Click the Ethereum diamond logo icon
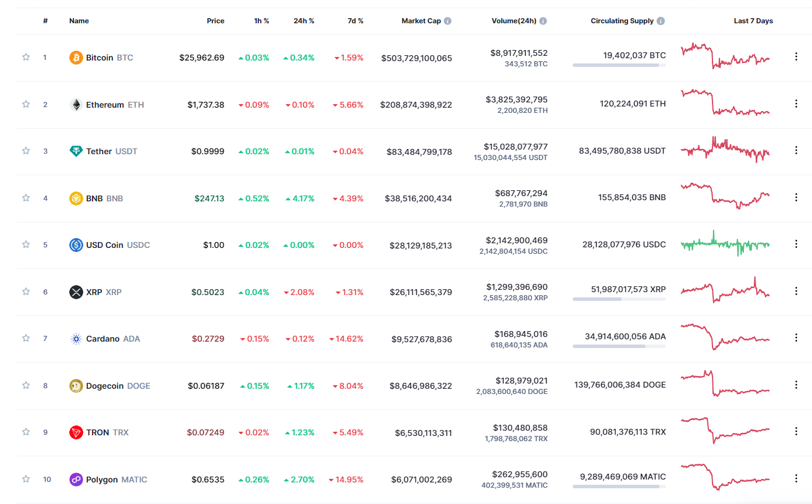Image resolution: width=812 pixels, height=504 pixels. (x=76, y=105)
